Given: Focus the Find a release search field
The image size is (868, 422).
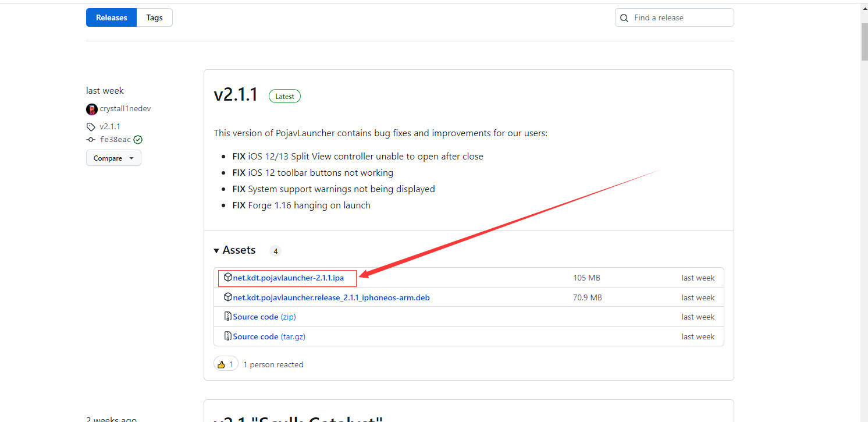Looking at the screenshot, I should [x=674, y=17].
